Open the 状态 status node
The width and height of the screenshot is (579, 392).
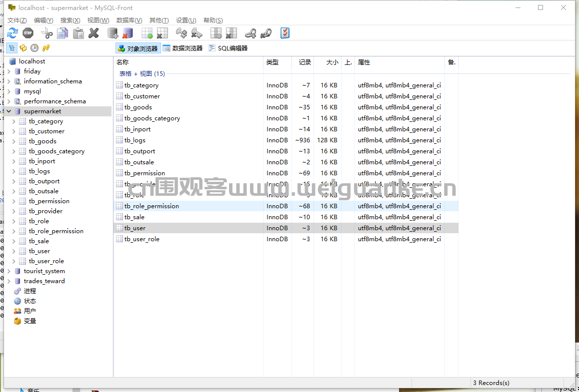point(30,301)
